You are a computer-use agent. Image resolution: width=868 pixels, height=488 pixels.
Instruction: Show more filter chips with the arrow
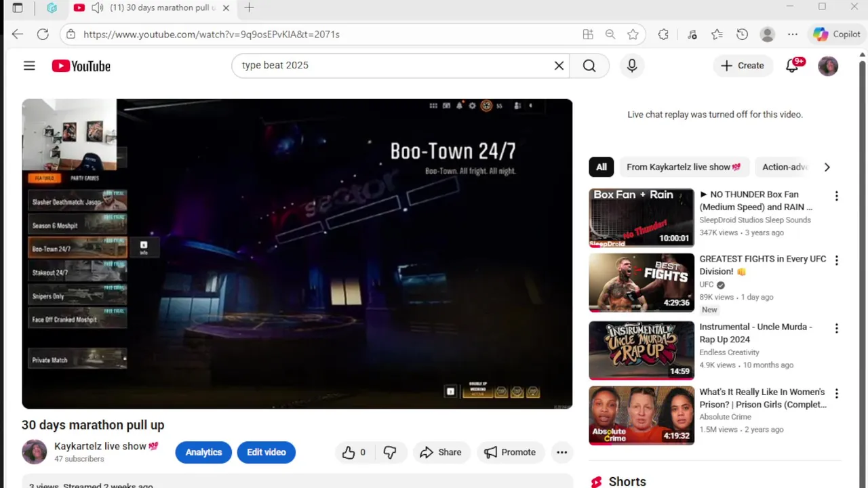point(827,167)
